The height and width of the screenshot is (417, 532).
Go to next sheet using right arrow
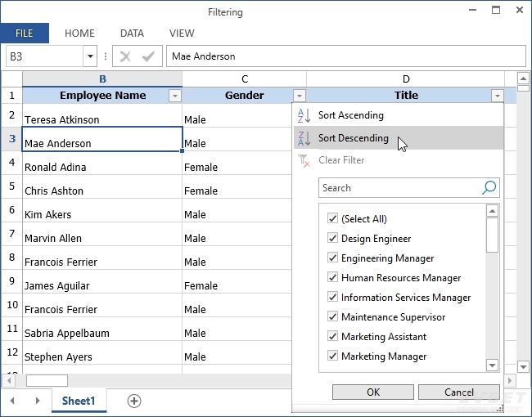[x=37, y=401]
